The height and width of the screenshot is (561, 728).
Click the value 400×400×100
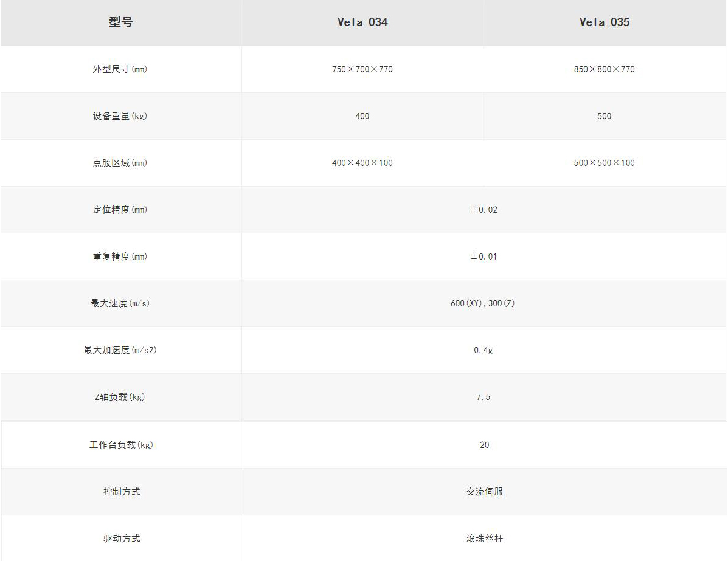click(x=362, y=163)
